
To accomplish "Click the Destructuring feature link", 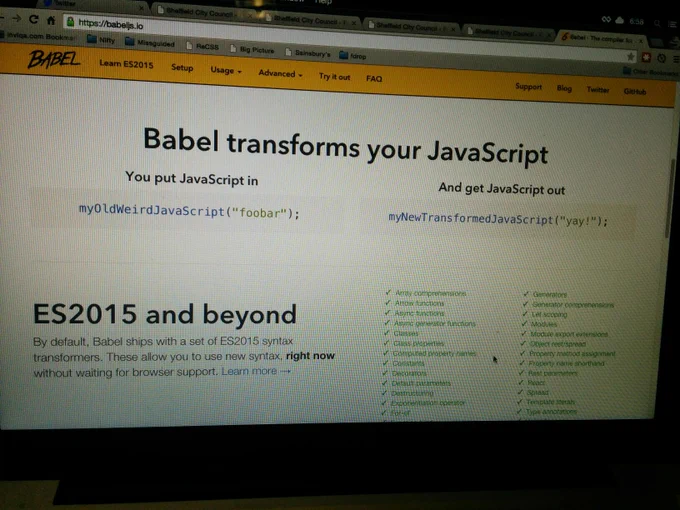I will [x=412, y=393].
